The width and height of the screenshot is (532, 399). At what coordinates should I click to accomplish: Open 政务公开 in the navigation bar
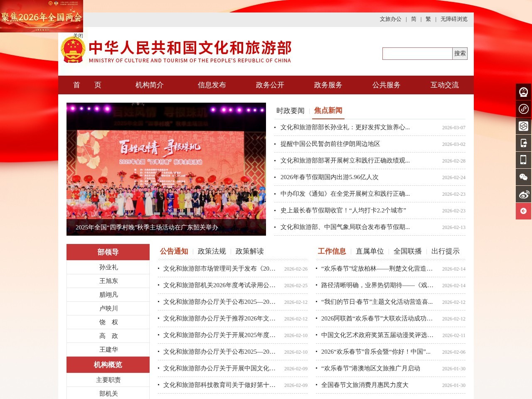coord(270,85)
